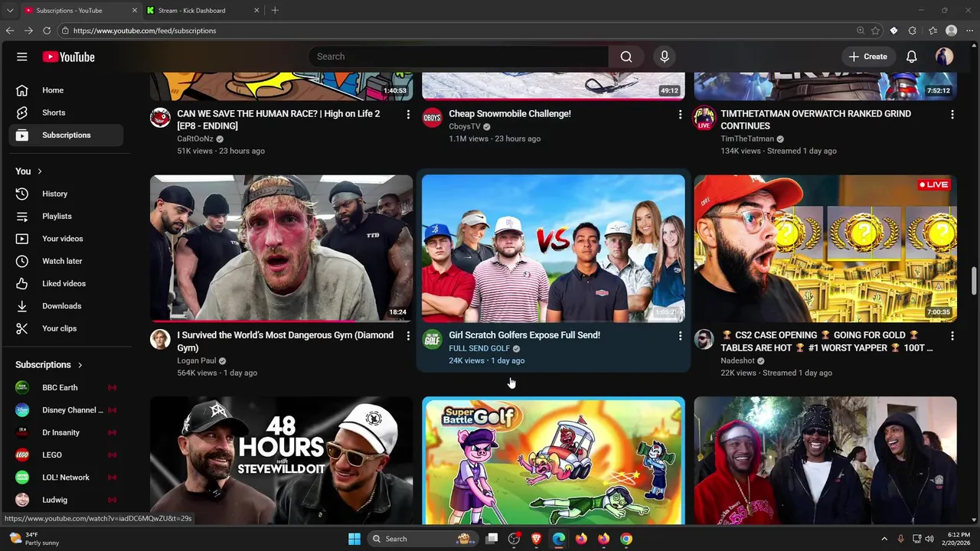Open options menu for TimTheTatman Overwatch video
This screenshot has width=980, height=551.
pos(952,114)
